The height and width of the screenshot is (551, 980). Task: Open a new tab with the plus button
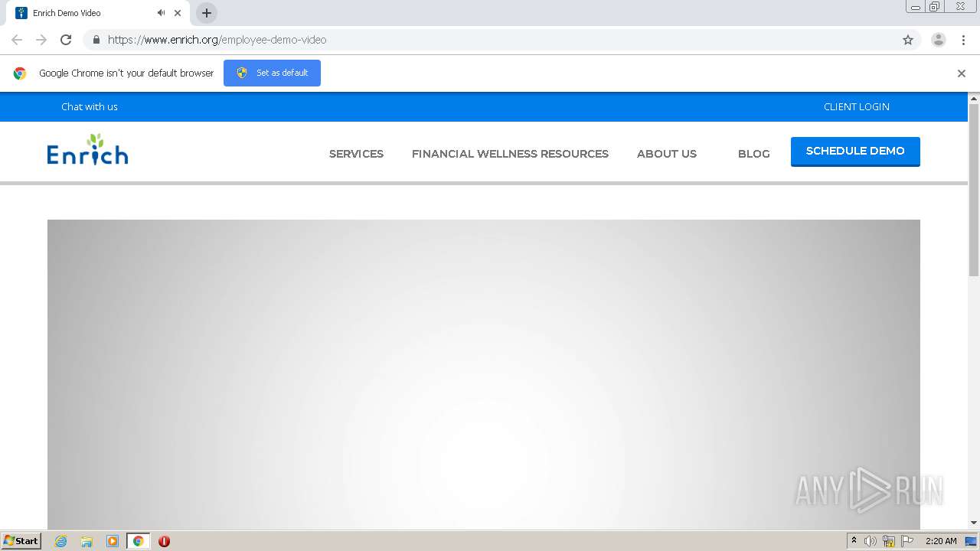tap(207, 13)
